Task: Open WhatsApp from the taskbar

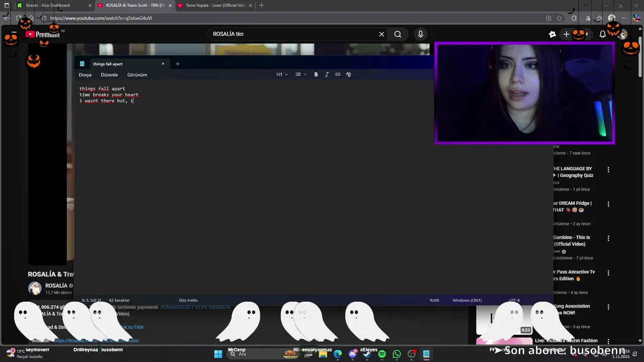Action: coord(397,354)
